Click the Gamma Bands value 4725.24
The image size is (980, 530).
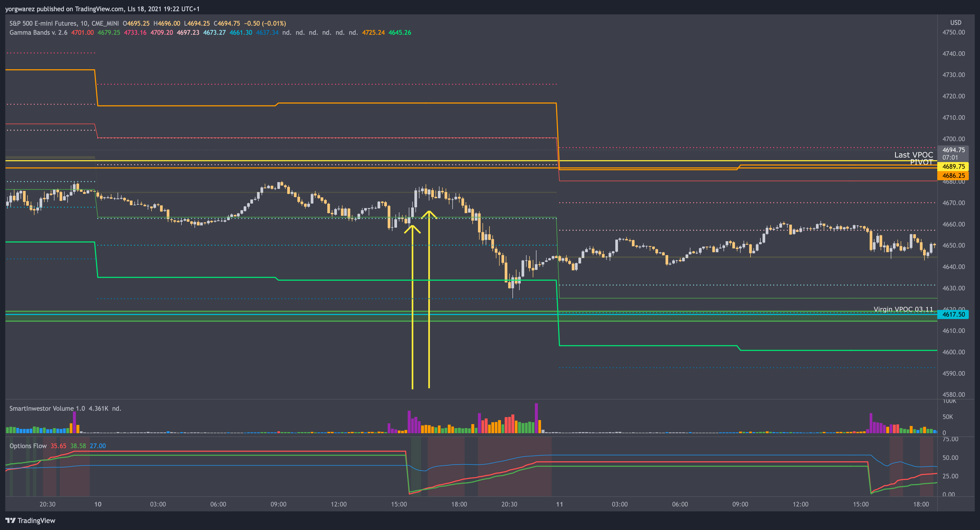(373, 32)
